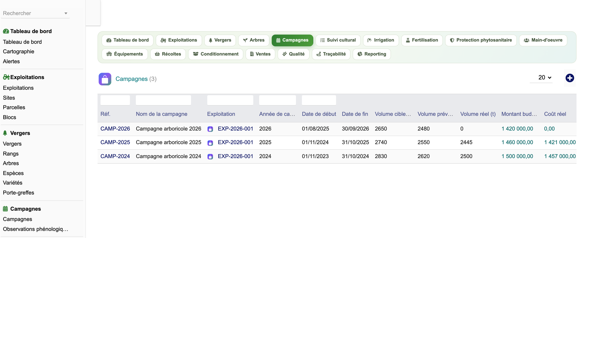Click the Campagnes list title link
This screenshot has width=589, height=364.
(x=131, y=79)
